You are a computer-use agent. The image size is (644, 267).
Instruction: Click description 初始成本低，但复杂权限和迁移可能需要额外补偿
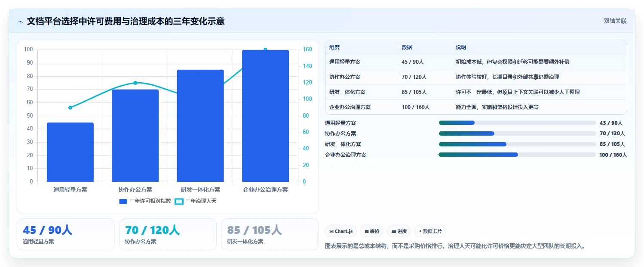pyautogui.click(x=512, y=62)
